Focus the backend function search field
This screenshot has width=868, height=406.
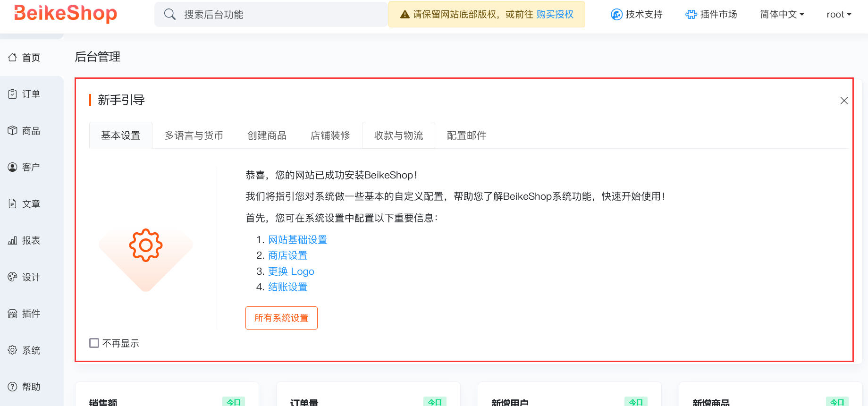(x=270, y=14)
